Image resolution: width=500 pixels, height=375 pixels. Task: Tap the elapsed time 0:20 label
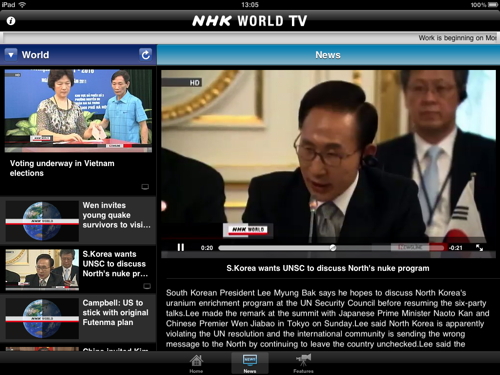click(207, 248)
